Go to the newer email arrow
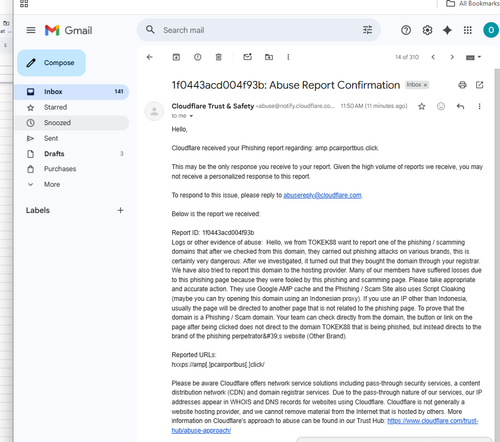 tap(433, 57)
